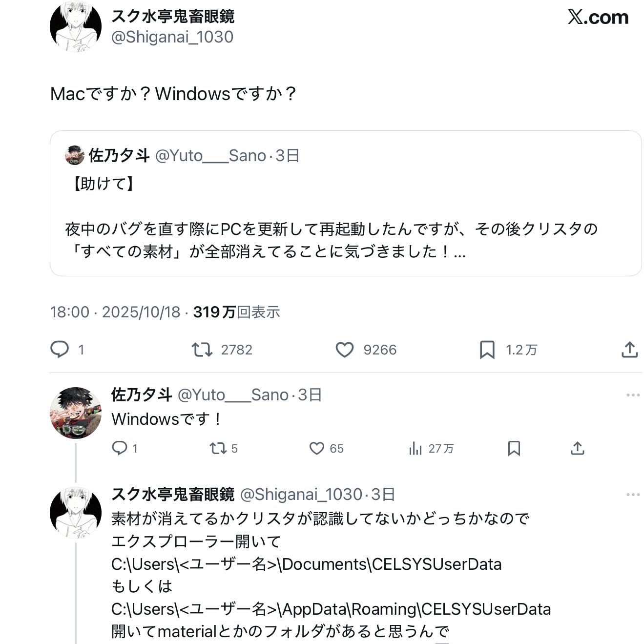Like the "Windowsです！" reply
This screenshot has height=644, width=644.
(x=317, y=448)
